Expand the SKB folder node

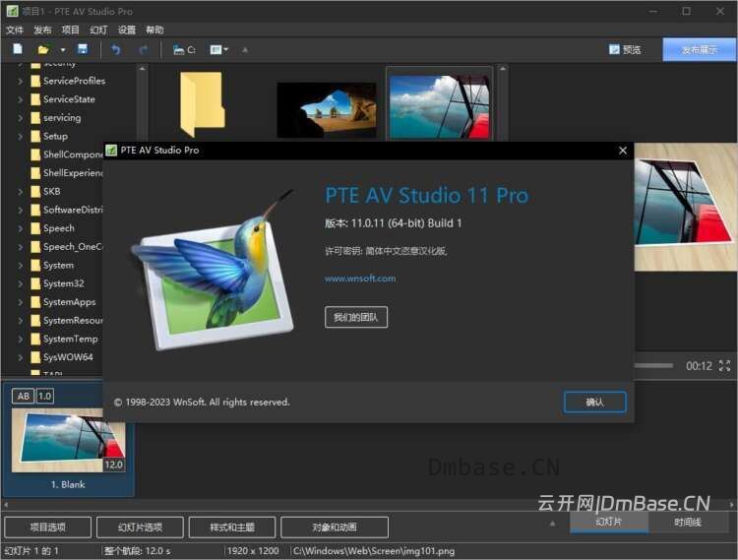(x=21, y=192)
